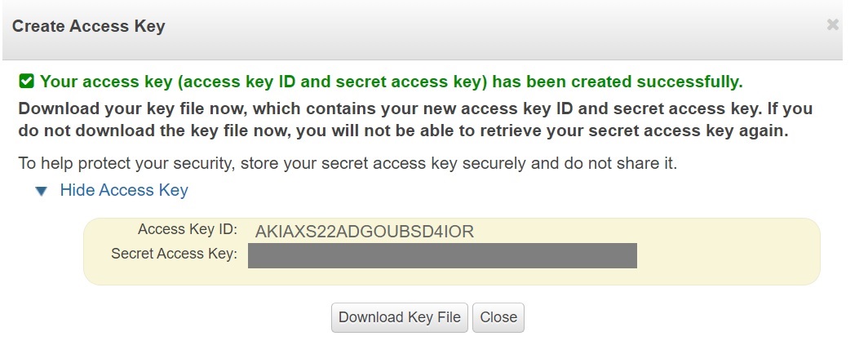Image resolution: width=868 pixels, height=345 pixels.
Task: Dismiss dialog with the top-right X icon
Action: click(x=832, y=25)
